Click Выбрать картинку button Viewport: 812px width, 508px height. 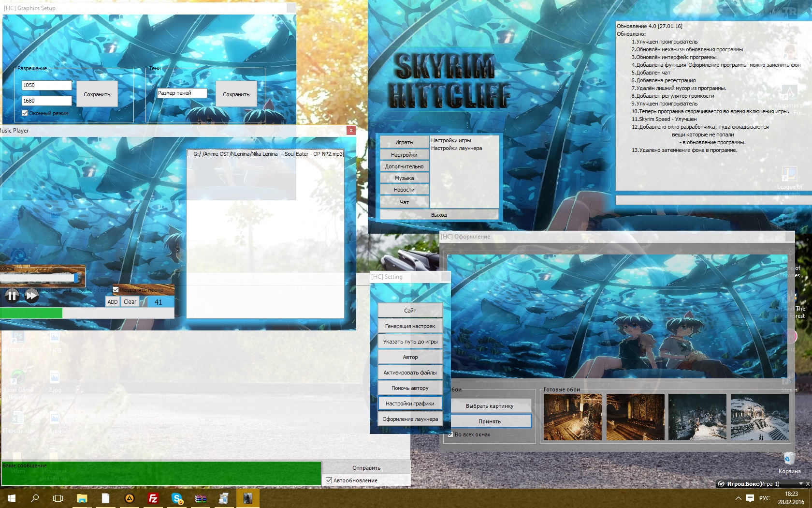(490, 406)
